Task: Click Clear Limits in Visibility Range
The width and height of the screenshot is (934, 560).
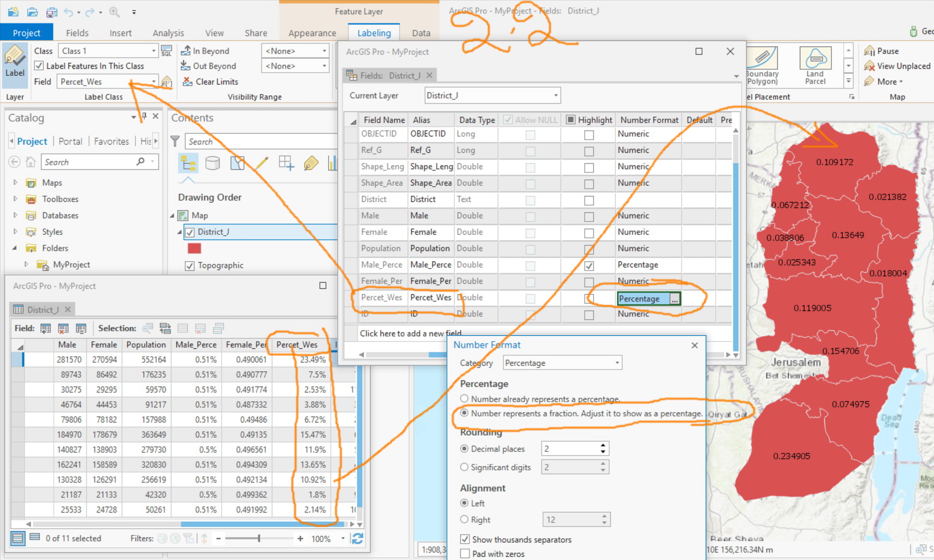Action: pyautogui.click(x=210, y=81)
